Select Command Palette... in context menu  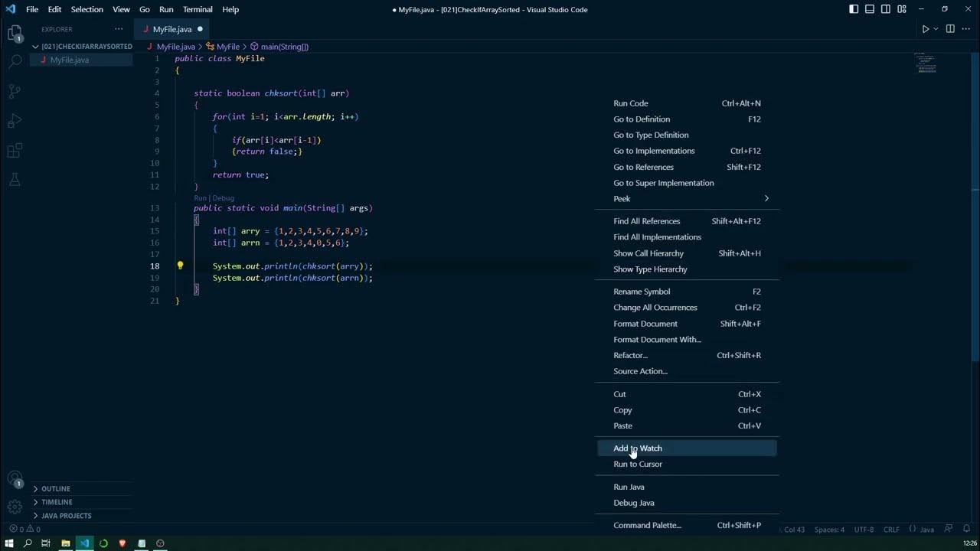[x=688, y=526]
